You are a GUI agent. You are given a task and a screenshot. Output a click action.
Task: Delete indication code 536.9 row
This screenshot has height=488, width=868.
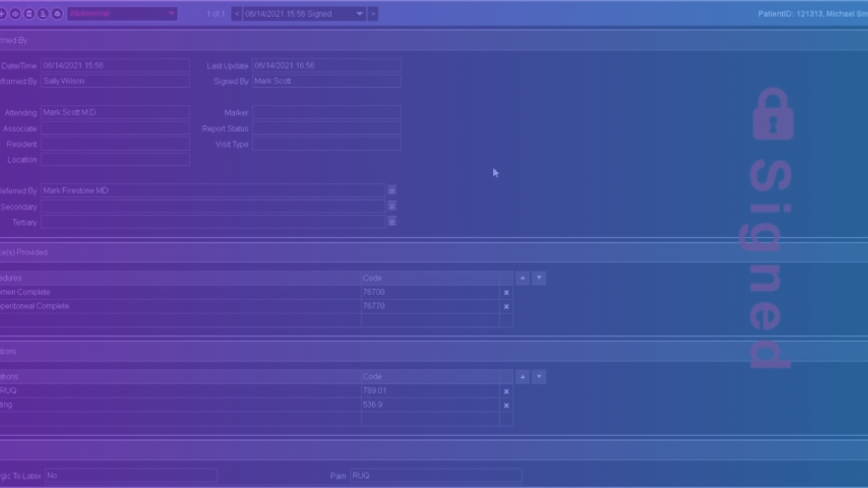[x=506, y=406]
